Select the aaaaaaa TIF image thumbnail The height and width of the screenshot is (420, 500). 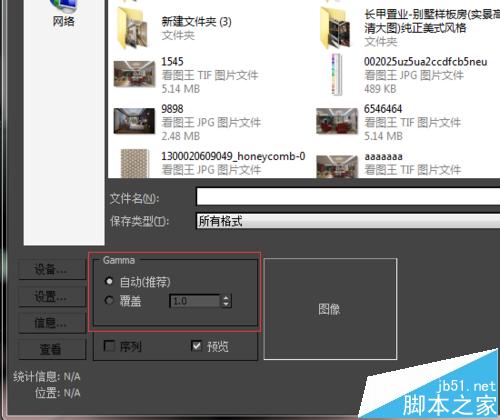pyautogui.click(x=337, y=166)
